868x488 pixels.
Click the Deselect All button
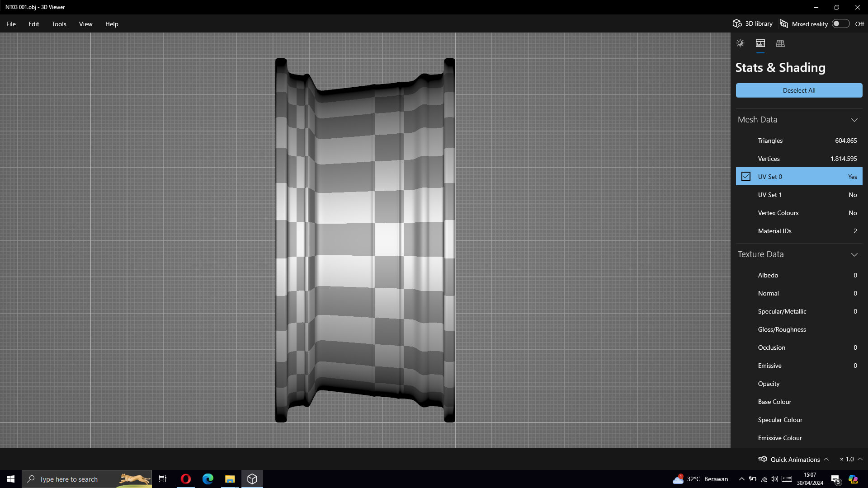[x=799, y=90]
